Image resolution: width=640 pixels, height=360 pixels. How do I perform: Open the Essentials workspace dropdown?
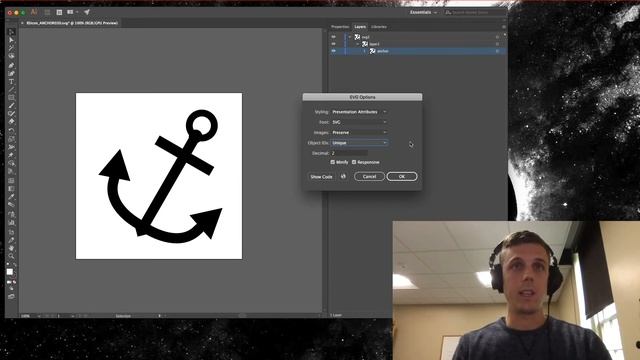click(x=423, y=12)
